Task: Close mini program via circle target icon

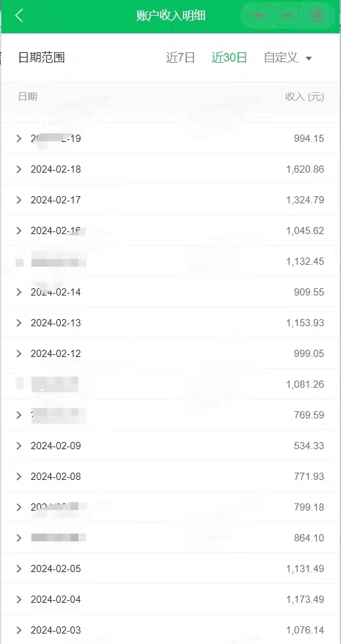Action: 317,16
